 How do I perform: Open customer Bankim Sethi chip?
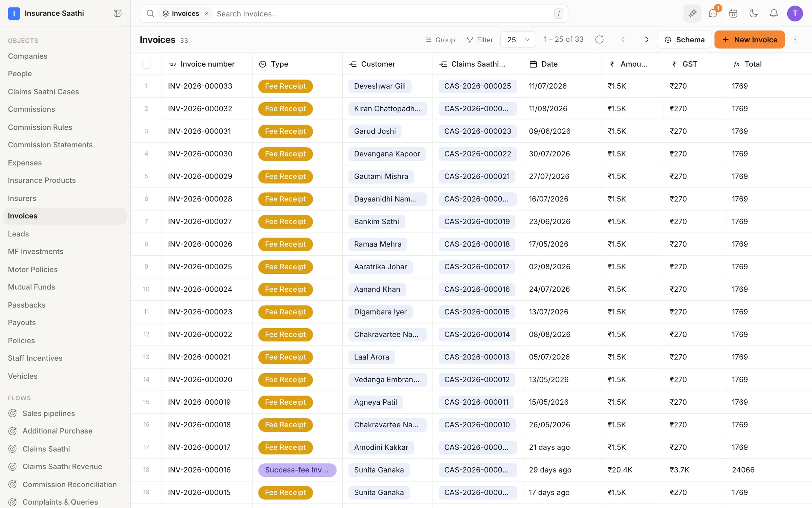376,221
